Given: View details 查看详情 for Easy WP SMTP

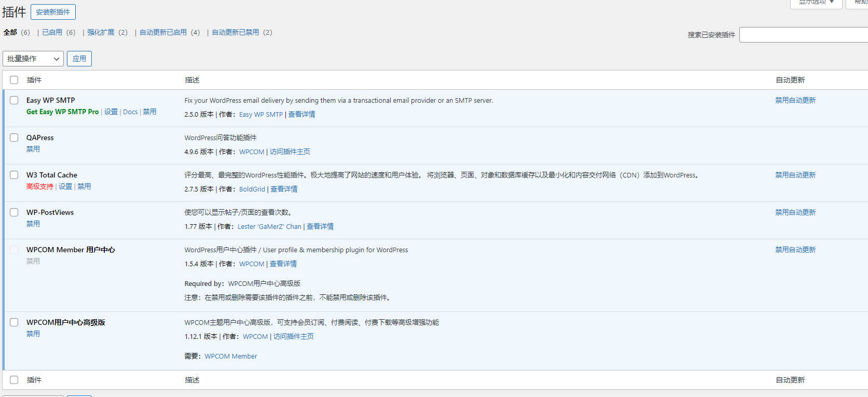Looking at the screenshot, I should click(301, 114).
